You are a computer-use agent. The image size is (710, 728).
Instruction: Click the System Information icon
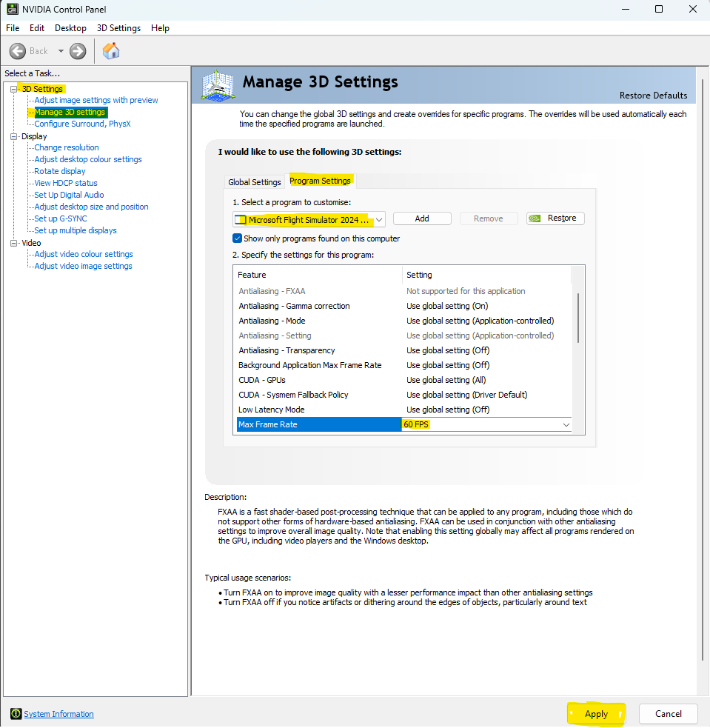click(x=16, y=714)
